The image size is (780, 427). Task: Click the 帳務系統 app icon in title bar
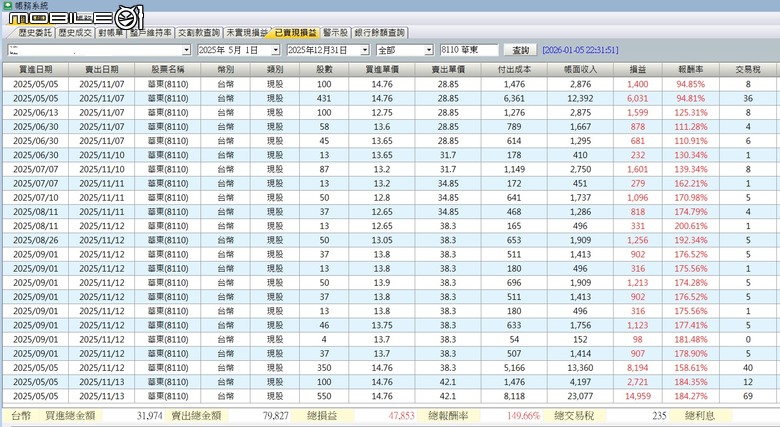[7, 5]
